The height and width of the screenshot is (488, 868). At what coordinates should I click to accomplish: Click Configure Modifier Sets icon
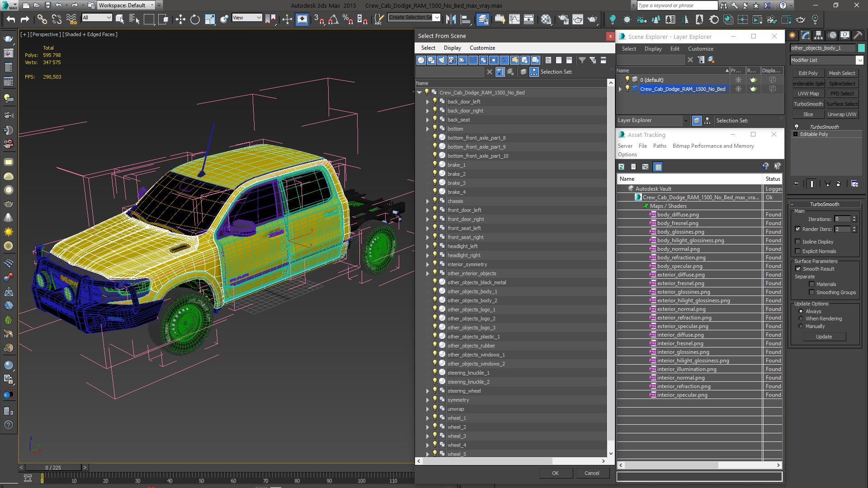point(854,183)
